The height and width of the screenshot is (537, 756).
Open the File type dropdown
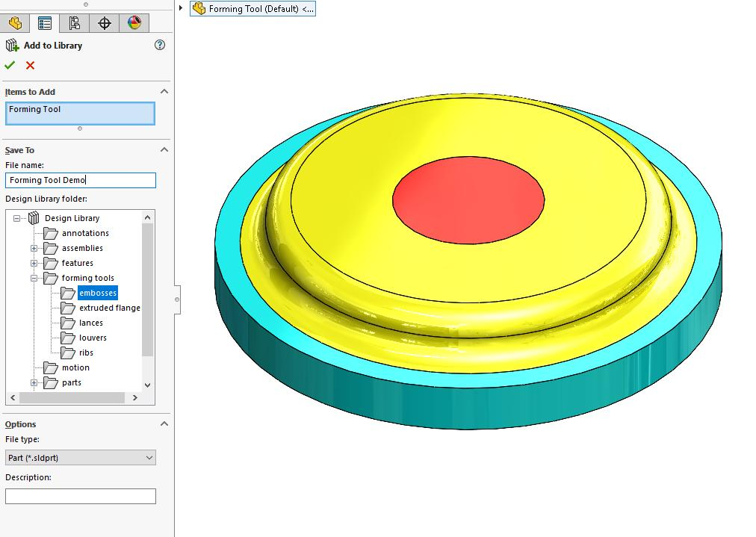coord(80,458)
